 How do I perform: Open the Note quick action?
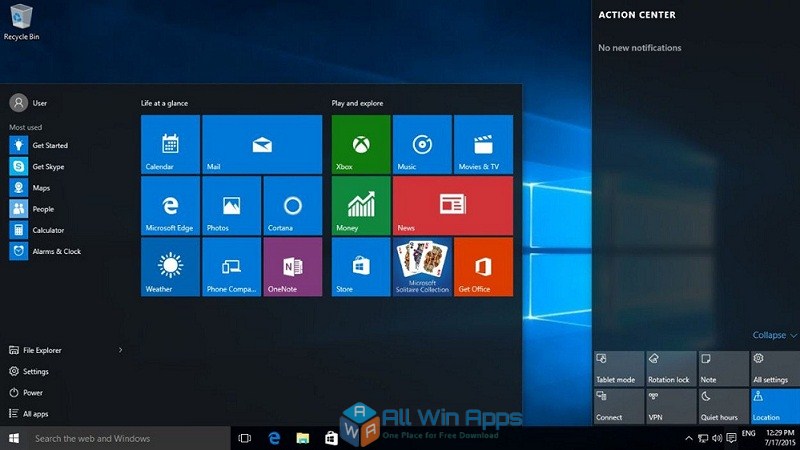click(x=723, y=368)
